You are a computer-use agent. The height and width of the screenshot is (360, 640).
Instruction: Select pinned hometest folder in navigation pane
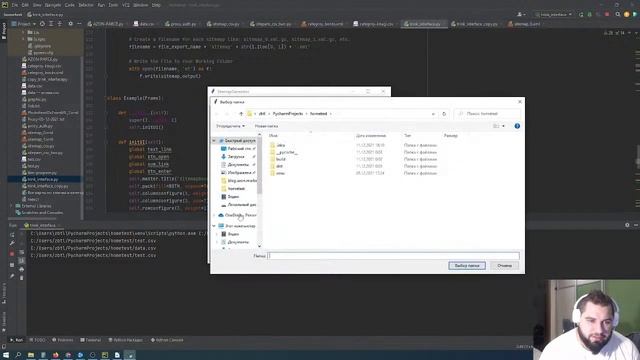pyautogui.click(x=236, y=189)
